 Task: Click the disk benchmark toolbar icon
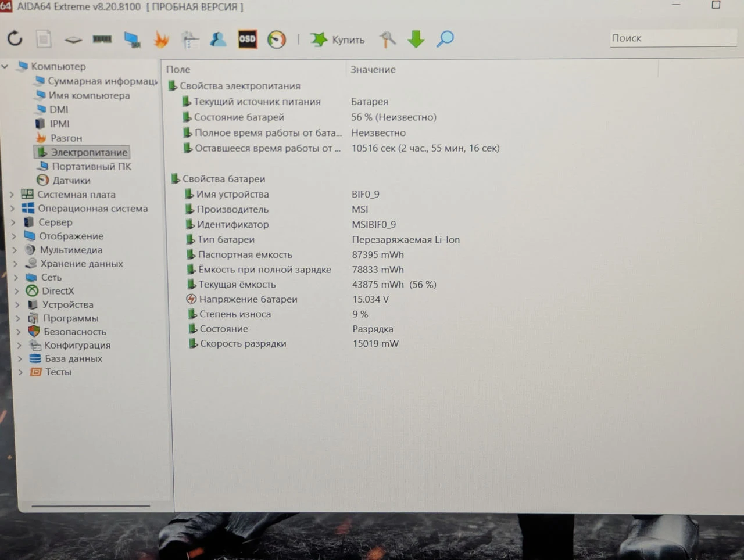73,40
